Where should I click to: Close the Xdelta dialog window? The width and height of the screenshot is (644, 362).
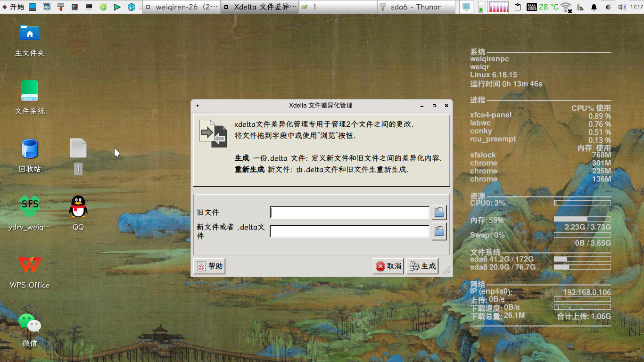coord(446,106)
